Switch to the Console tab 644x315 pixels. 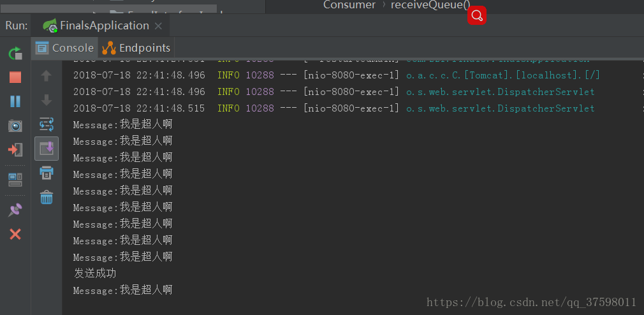[x=64, y=48]
